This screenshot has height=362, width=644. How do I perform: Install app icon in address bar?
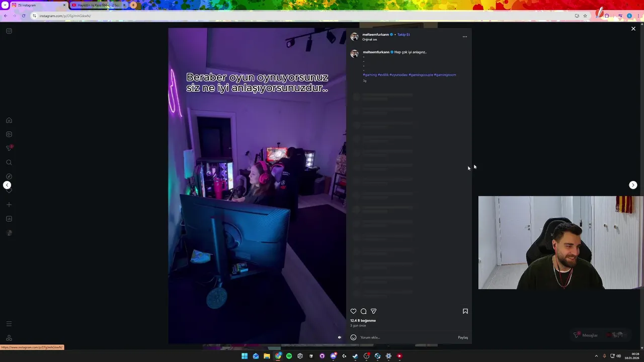(577, 16)
